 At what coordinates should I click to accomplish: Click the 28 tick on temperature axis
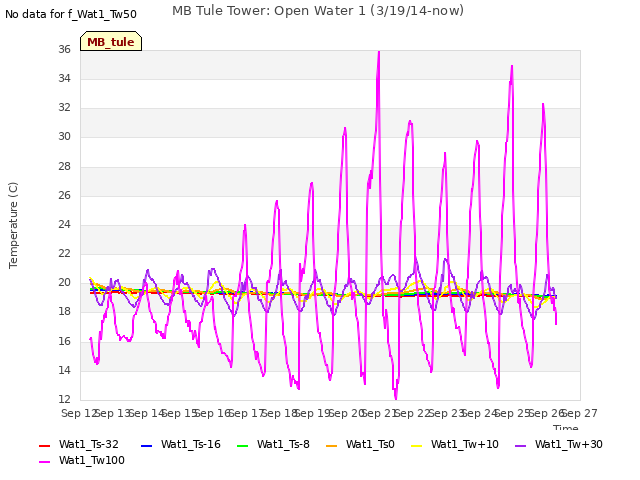click(64, 167)
